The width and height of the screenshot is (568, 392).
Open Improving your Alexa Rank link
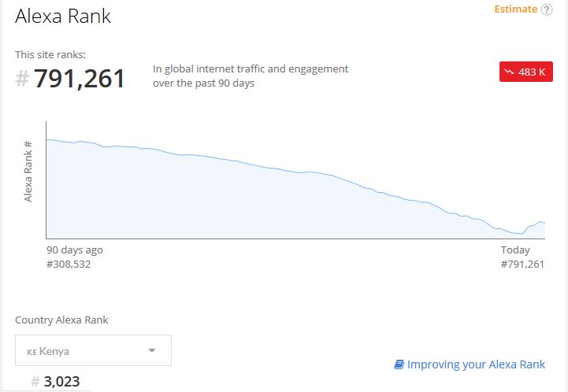pyautogui.click(x=476, y=364)
